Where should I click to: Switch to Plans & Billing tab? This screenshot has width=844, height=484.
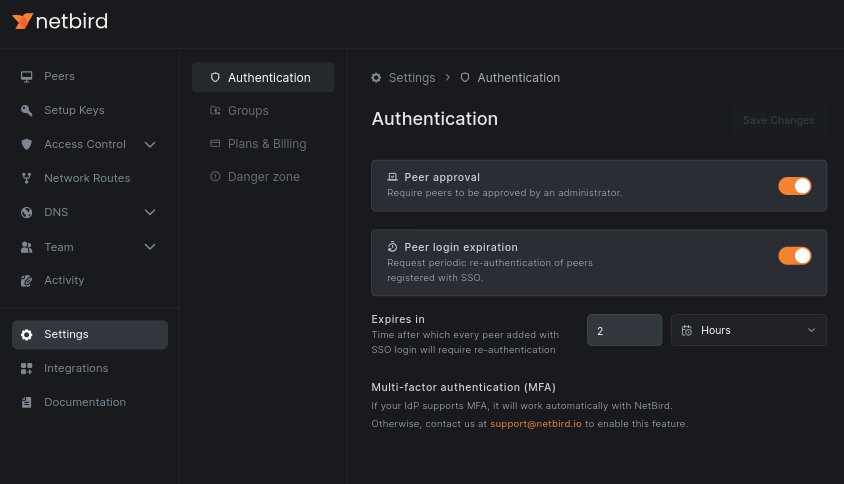(266, 144)
